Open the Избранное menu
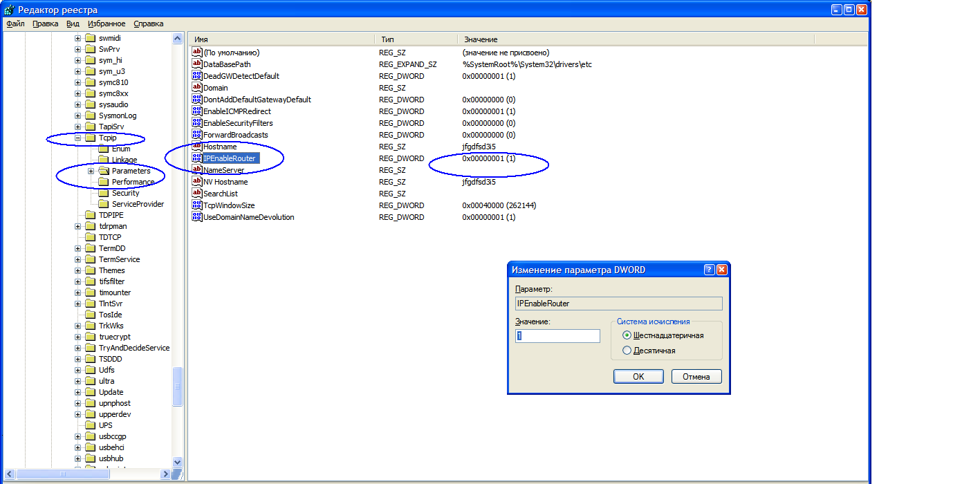The width and height of the screenshot is (980, 484). tap(107, 24)
